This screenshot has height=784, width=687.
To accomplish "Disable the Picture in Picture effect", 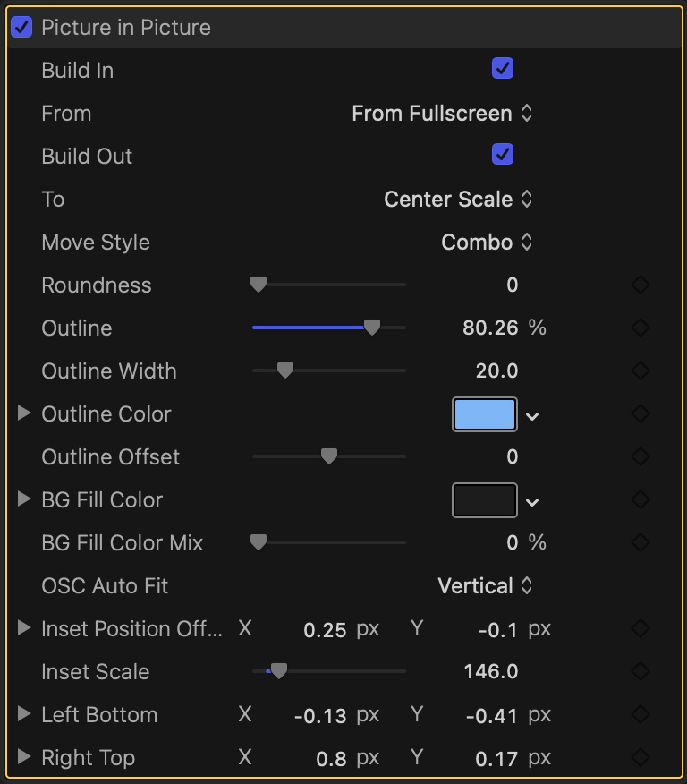I will (x=21, y=28).
